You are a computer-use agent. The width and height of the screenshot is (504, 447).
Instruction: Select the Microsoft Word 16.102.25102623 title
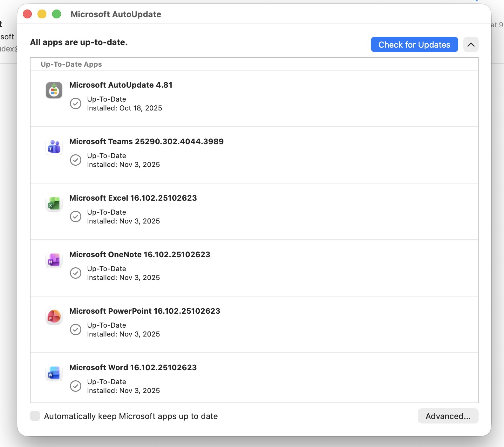[133, 368]
